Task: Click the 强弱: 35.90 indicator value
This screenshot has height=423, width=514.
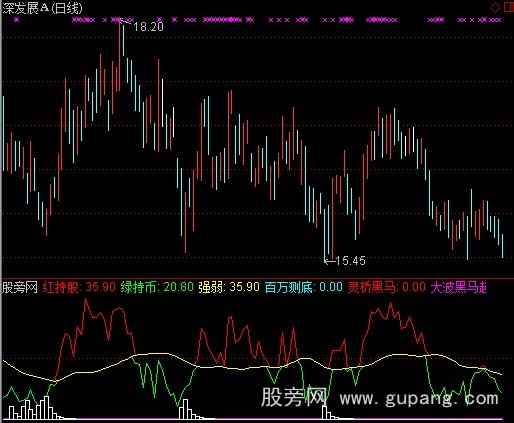Action: pyautogui.click(x=229, y=287)
